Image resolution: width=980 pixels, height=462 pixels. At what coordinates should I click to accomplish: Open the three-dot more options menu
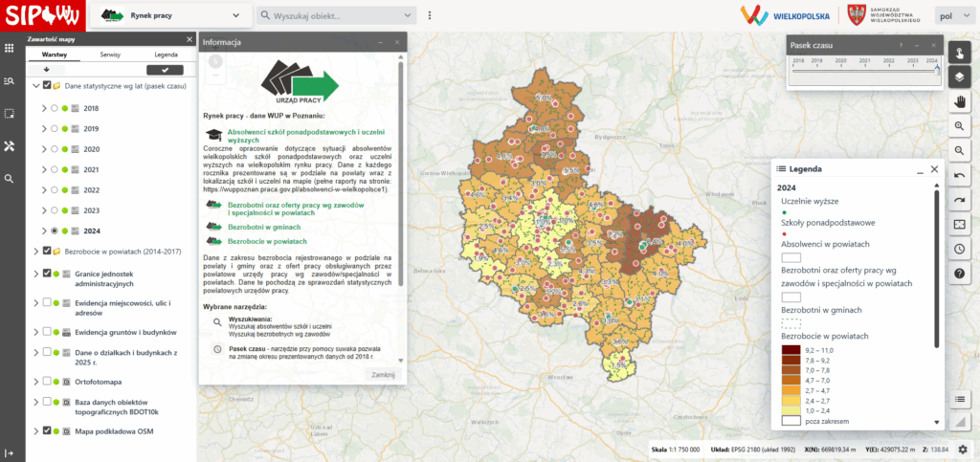(x=430, y=15)
